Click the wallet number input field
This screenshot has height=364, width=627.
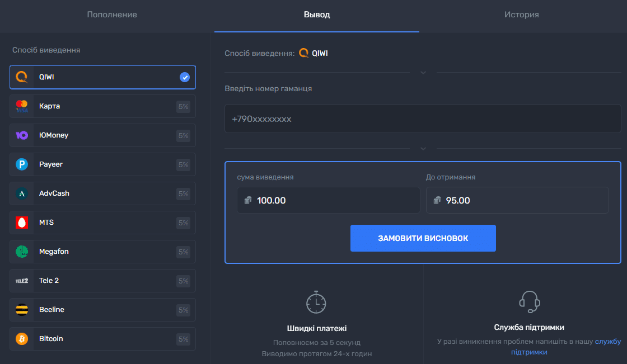point(423,119)
